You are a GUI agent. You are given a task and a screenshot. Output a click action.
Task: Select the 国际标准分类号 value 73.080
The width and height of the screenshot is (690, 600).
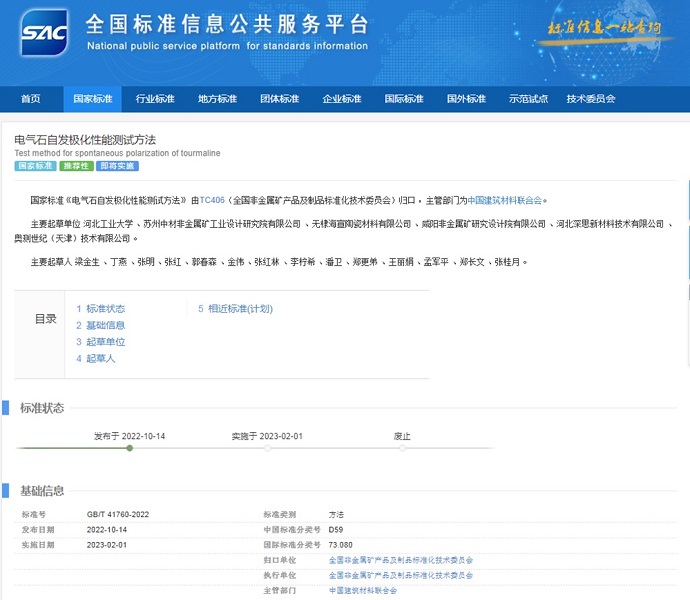[341, 545]
